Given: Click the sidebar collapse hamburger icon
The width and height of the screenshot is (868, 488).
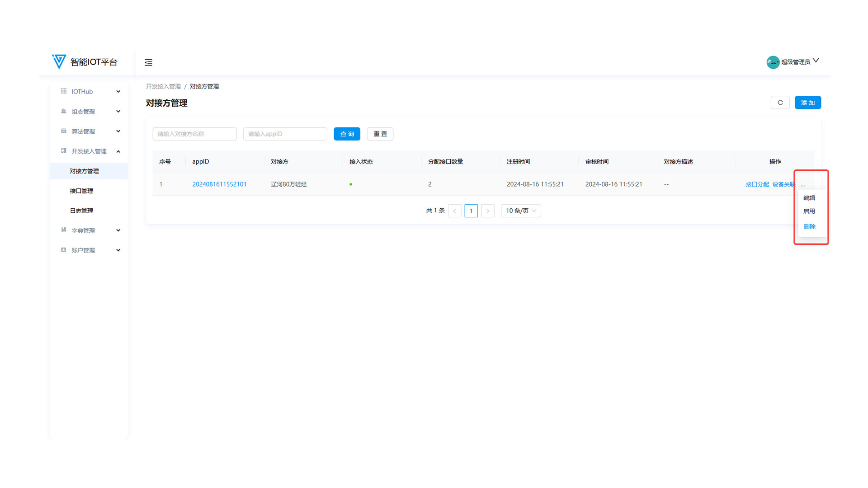Looking at the screenshot, I should 148,62.
